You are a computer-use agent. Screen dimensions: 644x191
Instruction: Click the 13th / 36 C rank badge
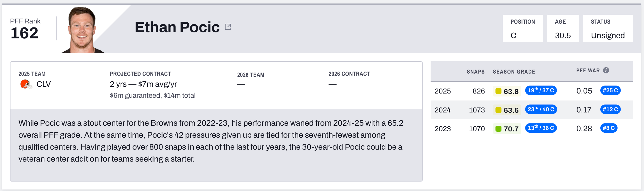541,128
